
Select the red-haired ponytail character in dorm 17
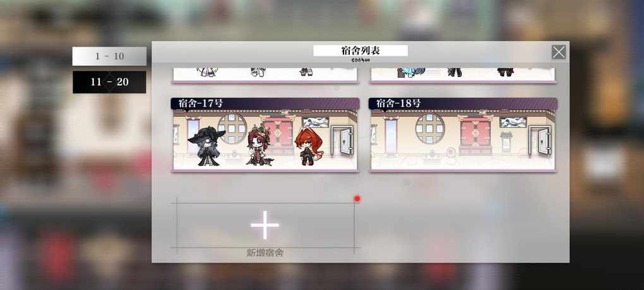309,147
